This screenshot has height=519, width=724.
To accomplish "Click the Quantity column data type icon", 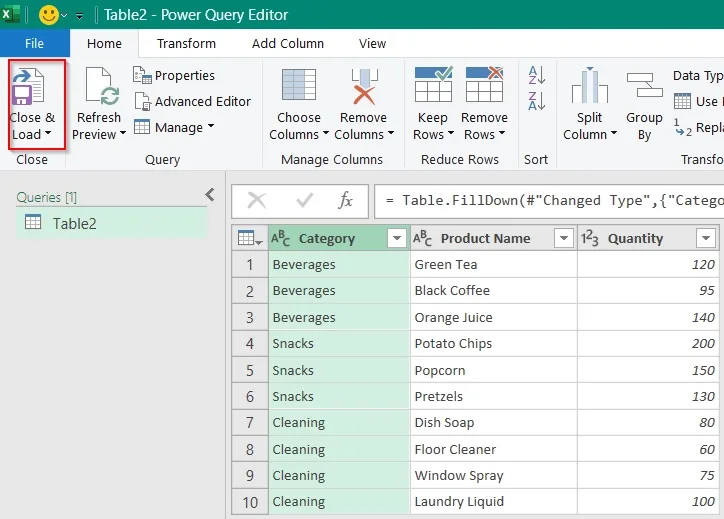I will [x=589, y=238].
